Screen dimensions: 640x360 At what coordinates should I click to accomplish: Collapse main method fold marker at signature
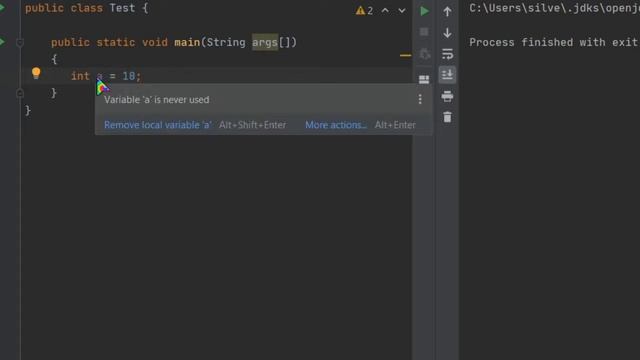pyautogui.click(x=20, y=42)
